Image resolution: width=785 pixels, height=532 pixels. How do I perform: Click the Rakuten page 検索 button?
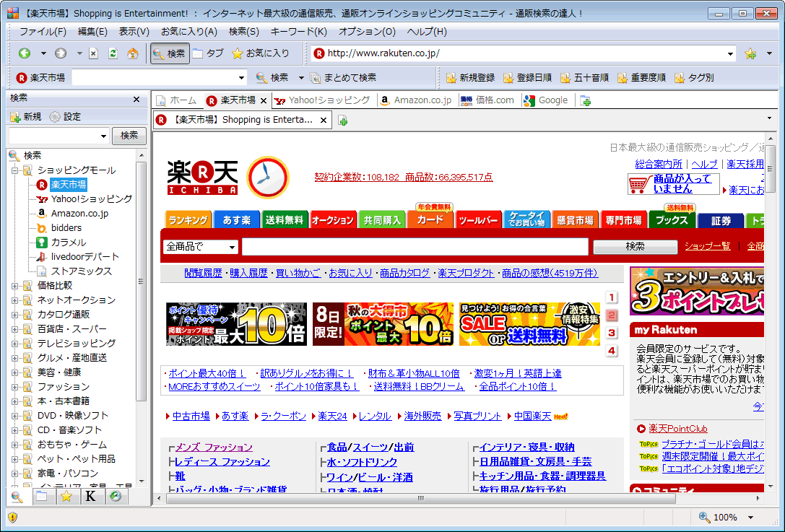(636, 247)
